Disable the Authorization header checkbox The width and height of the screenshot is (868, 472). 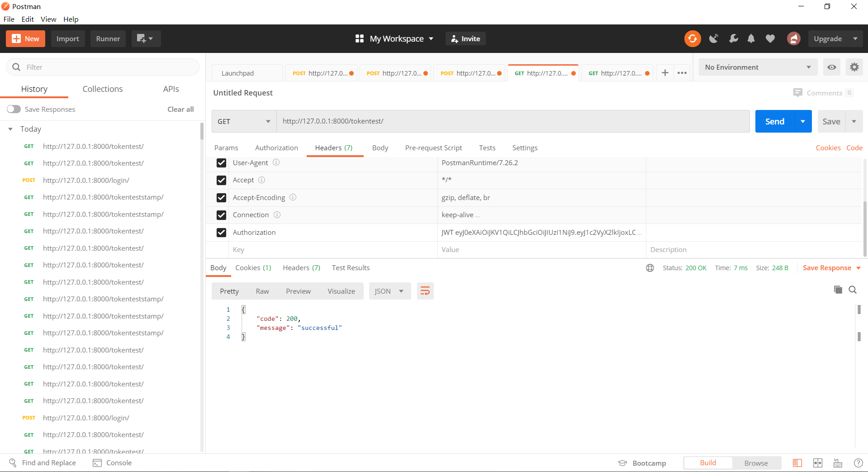click(x=221, y=232)
